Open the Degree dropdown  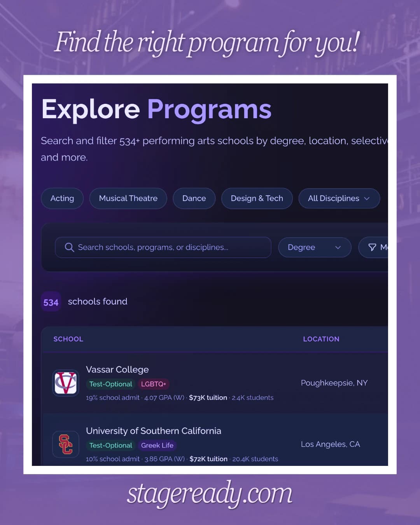coord(315,247)
